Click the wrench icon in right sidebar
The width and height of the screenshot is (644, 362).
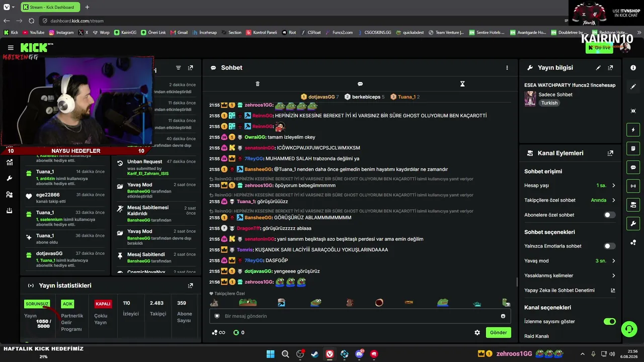pyautogui.click(x=633, y=224)
